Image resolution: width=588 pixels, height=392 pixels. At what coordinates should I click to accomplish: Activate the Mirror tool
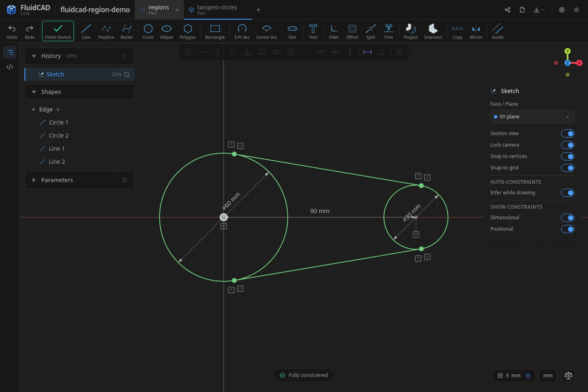[x=476, y=31]
